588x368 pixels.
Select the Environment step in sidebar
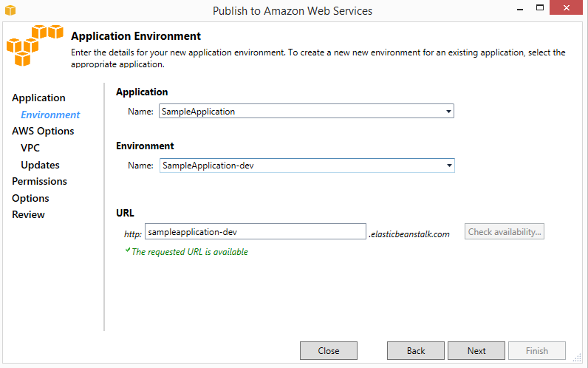[50, 115]
